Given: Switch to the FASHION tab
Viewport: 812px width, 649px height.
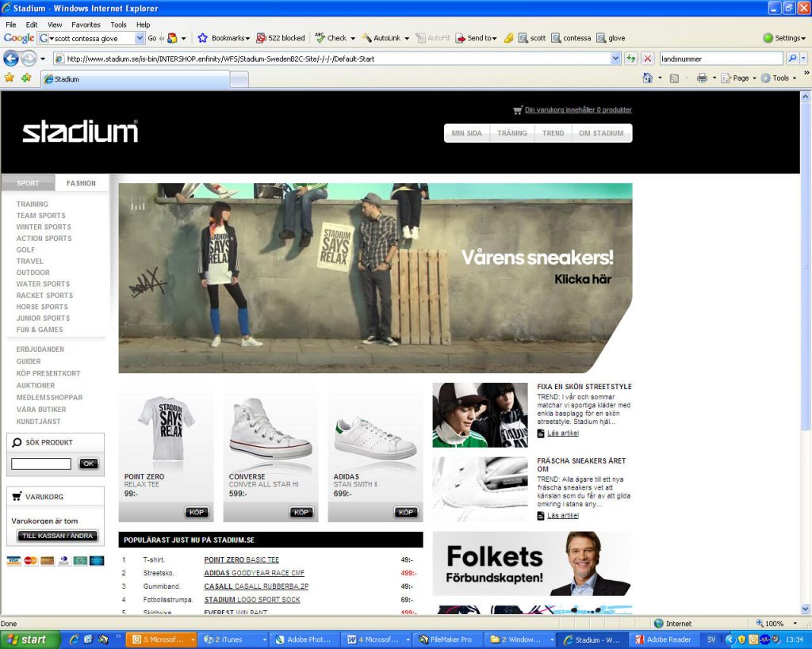Looking at the screenshot, I should [x=81, y=183].
